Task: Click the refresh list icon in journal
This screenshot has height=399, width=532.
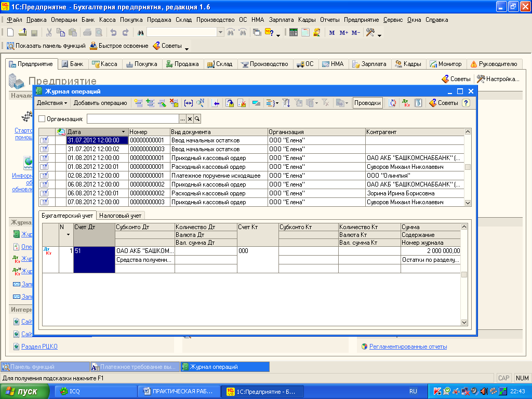Action: click(392, 103)
